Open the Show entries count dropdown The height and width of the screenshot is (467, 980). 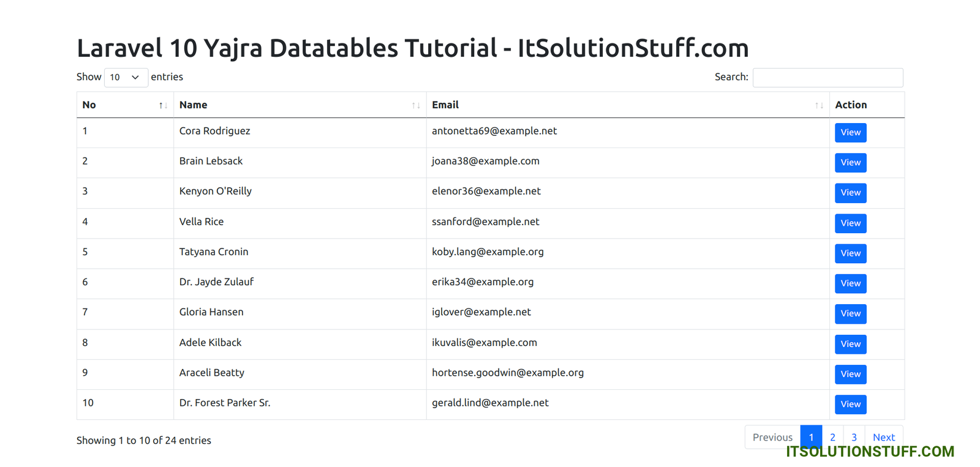[x=126, y=77]
